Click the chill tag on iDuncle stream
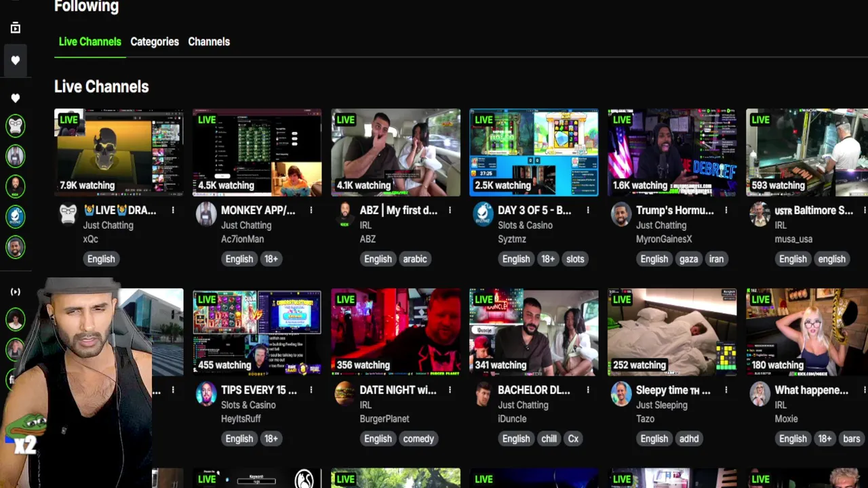The image size is (868, 488). tap(549, 439)
